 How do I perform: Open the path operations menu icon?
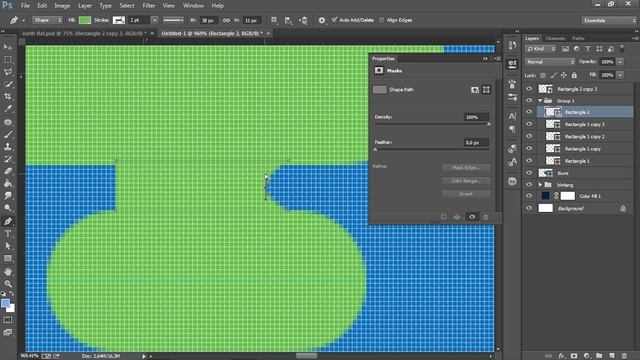coord(274,20)
